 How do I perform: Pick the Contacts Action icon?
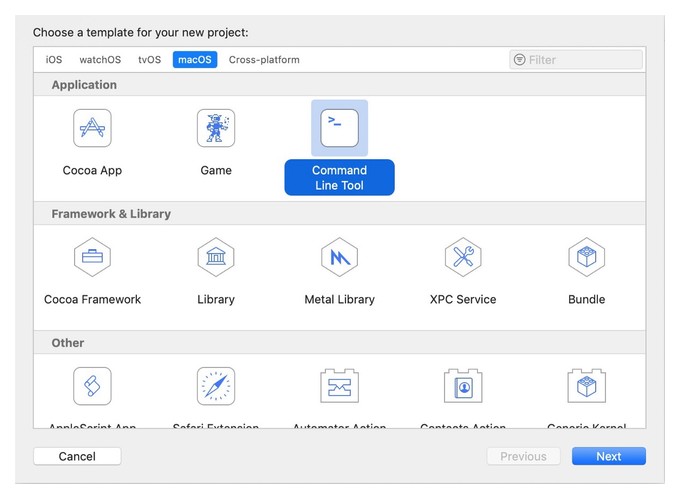[x=463, y=386]
